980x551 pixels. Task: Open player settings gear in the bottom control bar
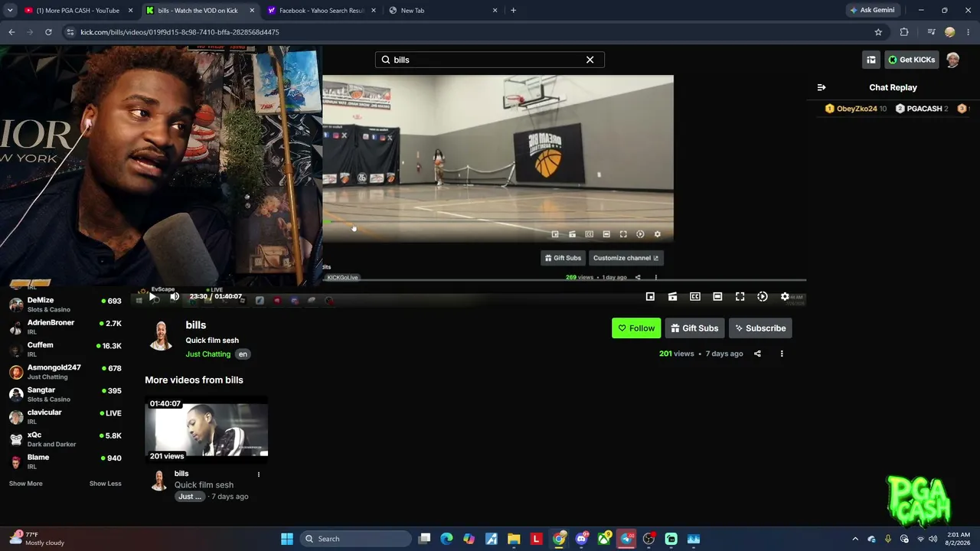[785, 297]
